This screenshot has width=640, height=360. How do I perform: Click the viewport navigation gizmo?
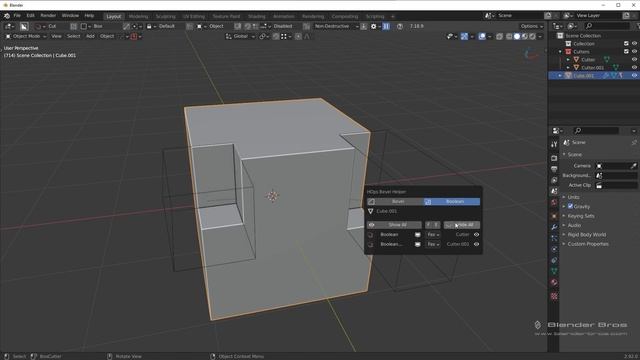531,54
